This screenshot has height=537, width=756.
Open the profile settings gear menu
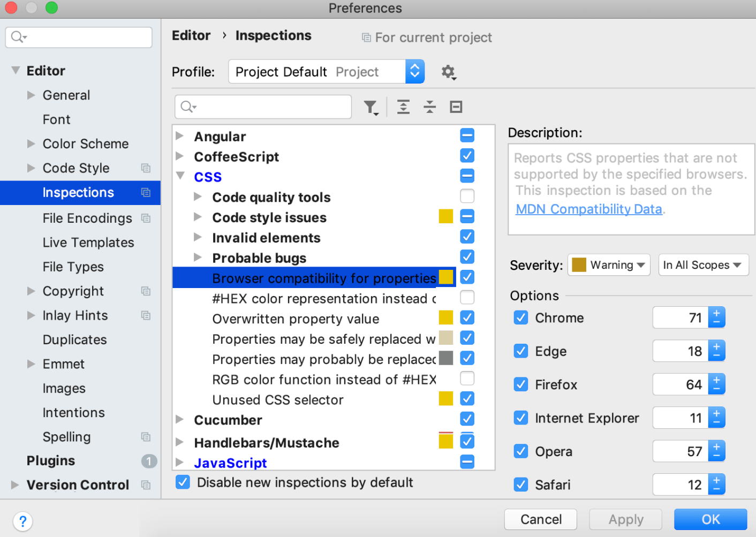(x=449, y=71)
